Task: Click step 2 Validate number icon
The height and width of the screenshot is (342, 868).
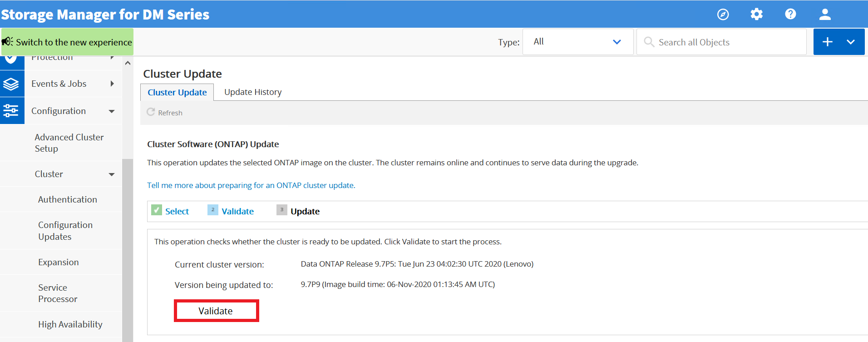Action: coord(212,210)
